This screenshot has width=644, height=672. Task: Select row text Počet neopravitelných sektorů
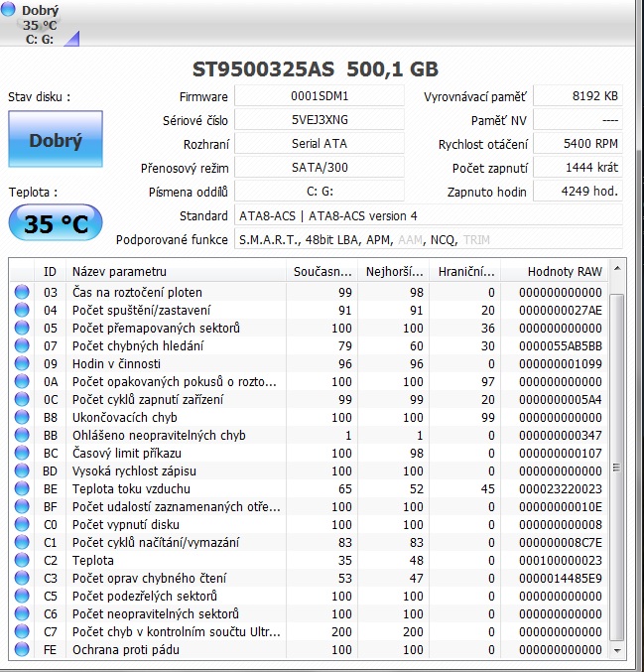click(156, 614)
